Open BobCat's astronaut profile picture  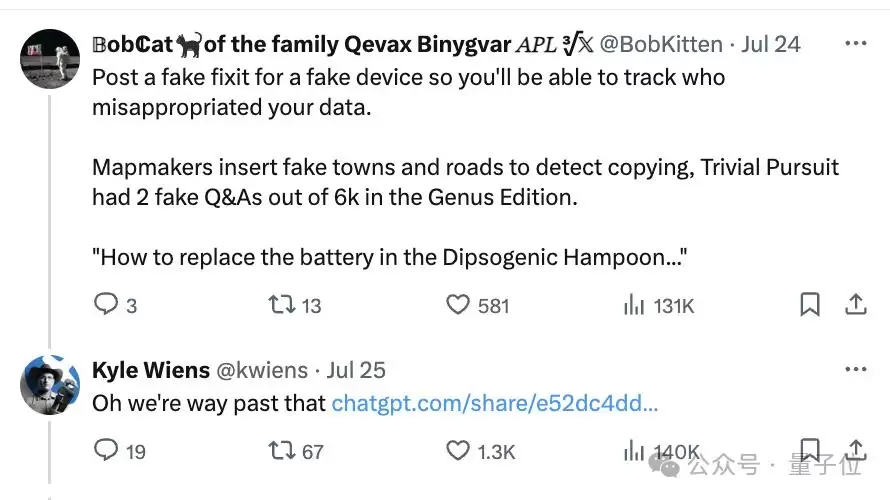(x=50, y=59)
